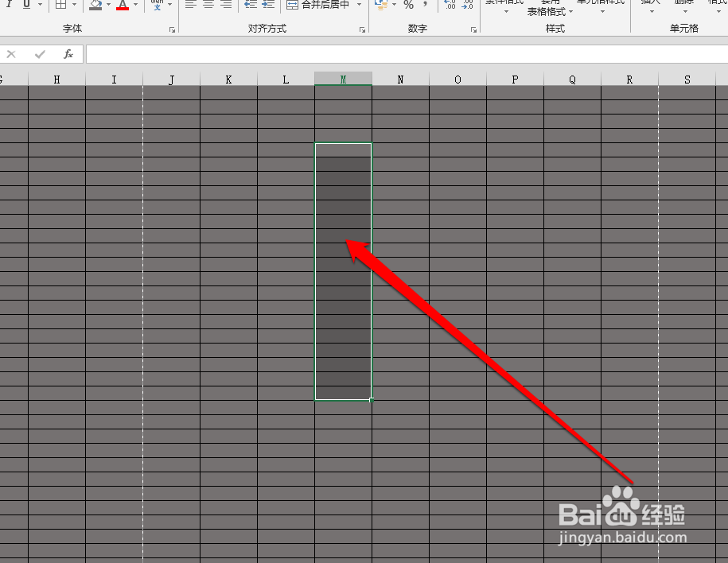Screen dimensions: 728x563
Task: Align text left
Action: pos(190,4)
